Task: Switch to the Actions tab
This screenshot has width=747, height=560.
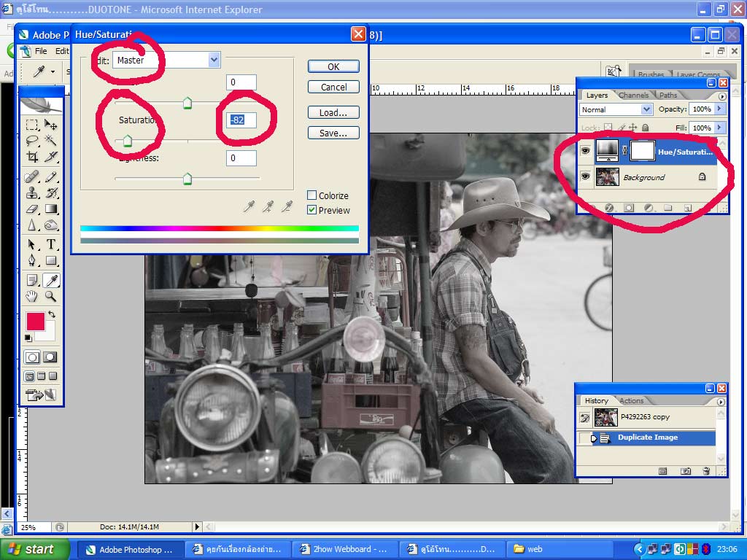Action: tap(631, 400)
